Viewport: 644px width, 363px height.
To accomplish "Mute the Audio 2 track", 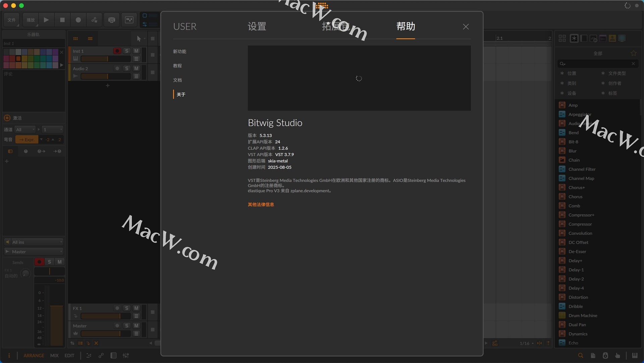I will (x=136, y=68).
